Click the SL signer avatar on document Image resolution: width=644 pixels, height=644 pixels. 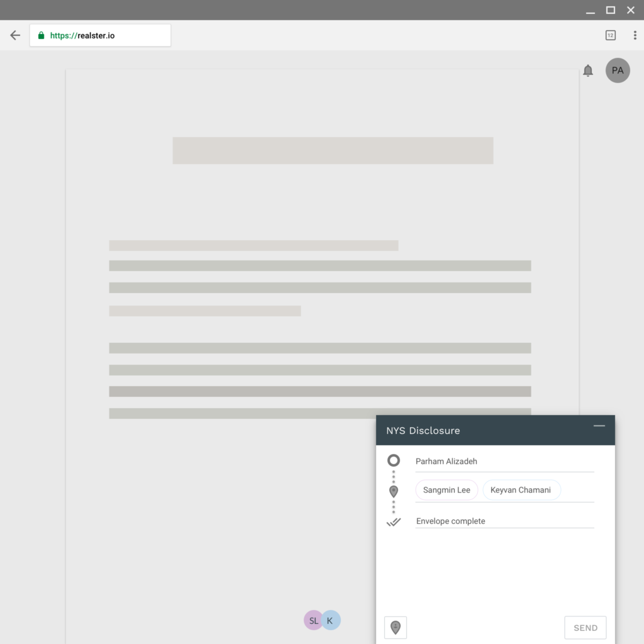coord(313,620)
